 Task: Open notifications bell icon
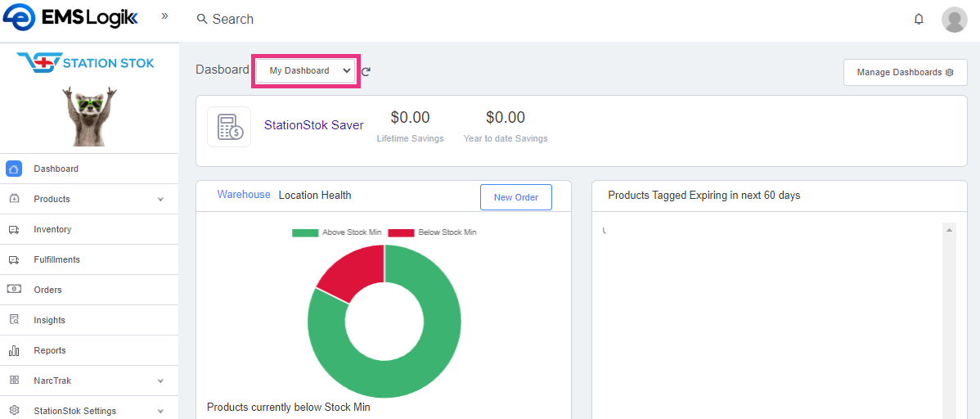click(919, 20)
